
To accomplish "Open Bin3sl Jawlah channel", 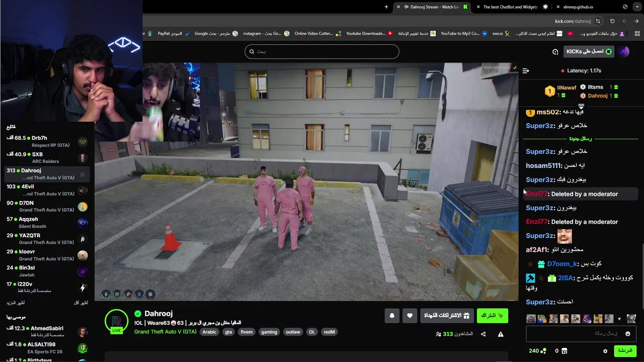I will [x=47, y=271].
